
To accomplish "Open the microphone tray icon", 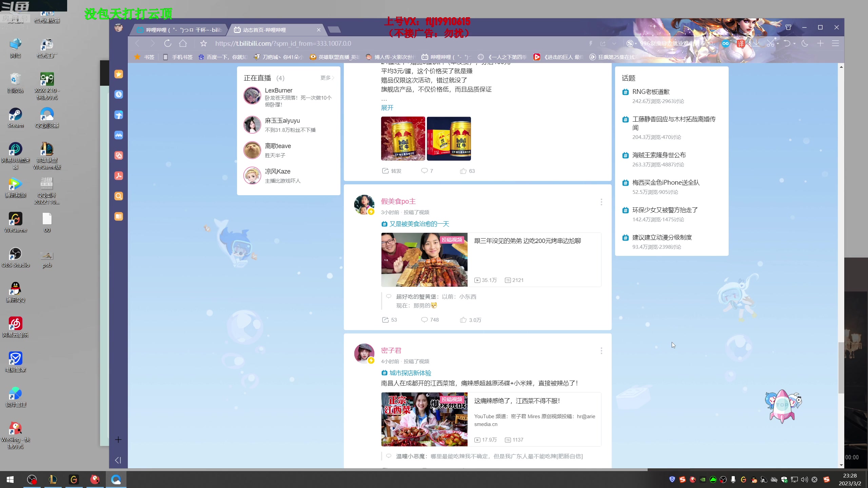I will [733, 480].
